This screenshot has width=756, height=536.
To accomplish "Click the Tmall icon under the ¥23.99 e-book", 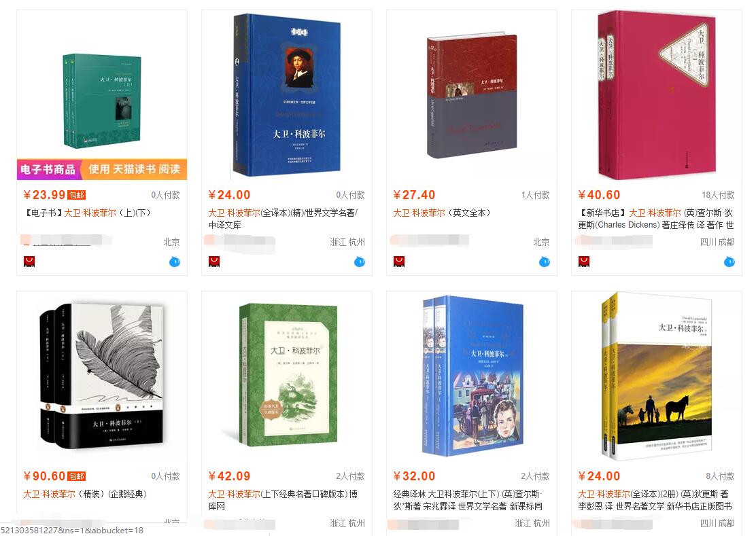I will (29, 262).
